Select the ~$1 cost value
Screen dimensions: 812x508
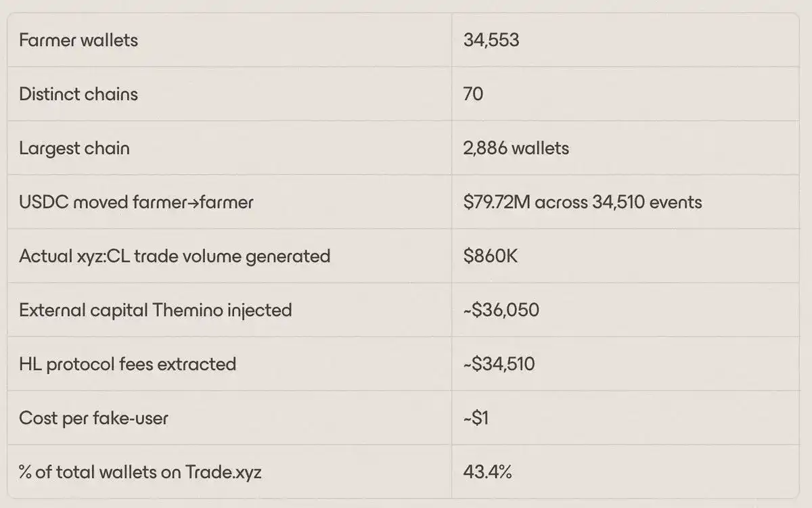(x=476, y=418)
